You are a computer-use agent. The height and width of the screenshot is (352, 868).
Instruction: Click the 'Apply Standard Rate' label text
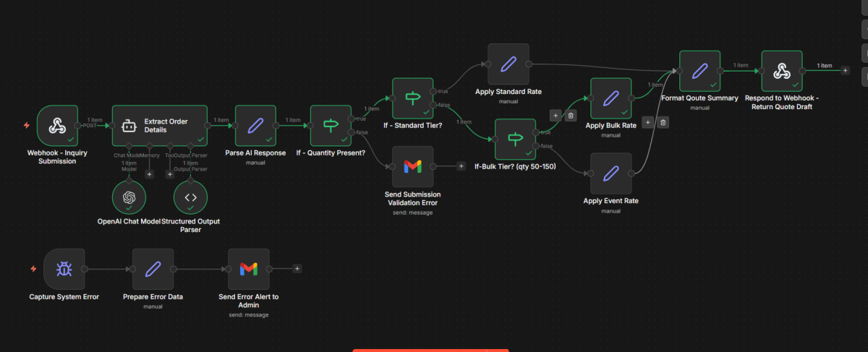click(509, 92)
